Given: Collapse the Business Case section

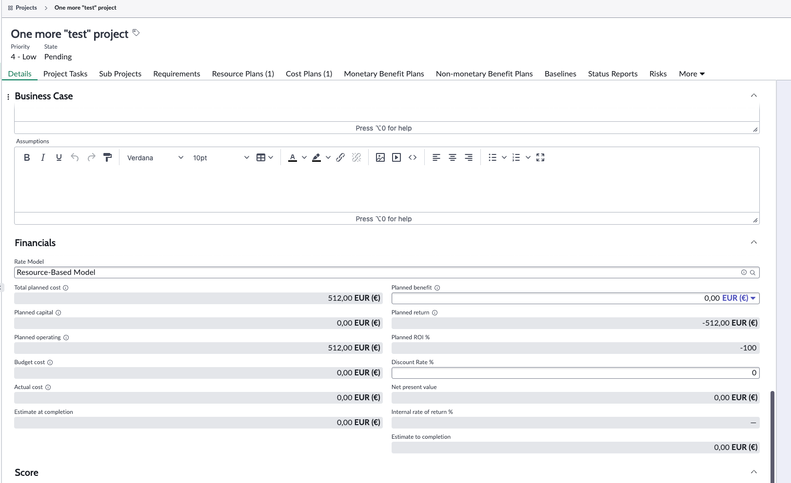Looking at the screenshot, I should coord(754,95).
